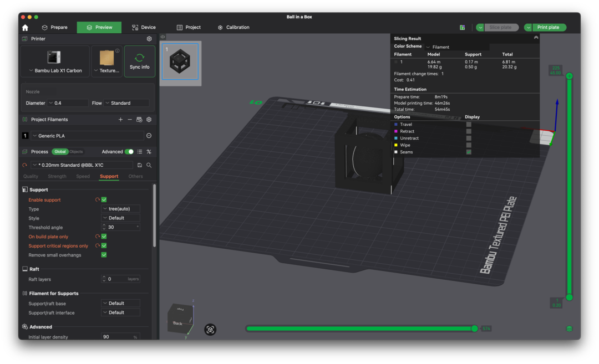
Task: Switch to the Project tab
Action: [189, 28]
